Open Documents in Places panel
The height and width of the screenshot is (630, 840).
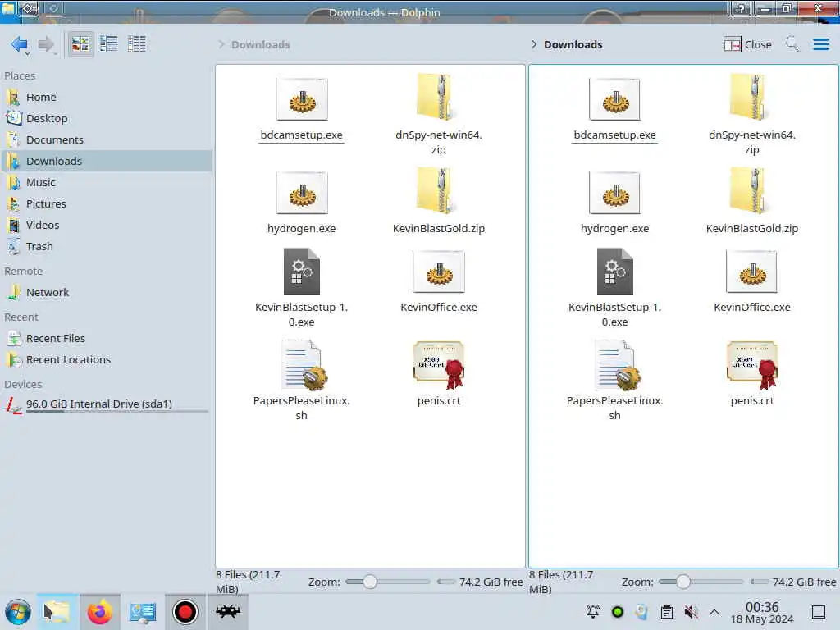(106, 139)
